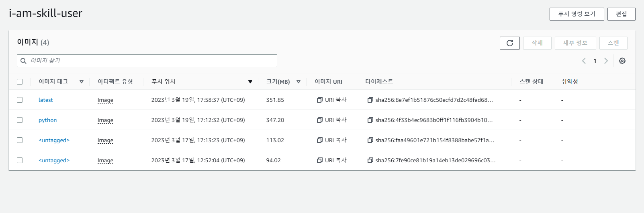644x213 pixels.
Task: Click the 351.85 size value
Action: [x=275, y=100]
